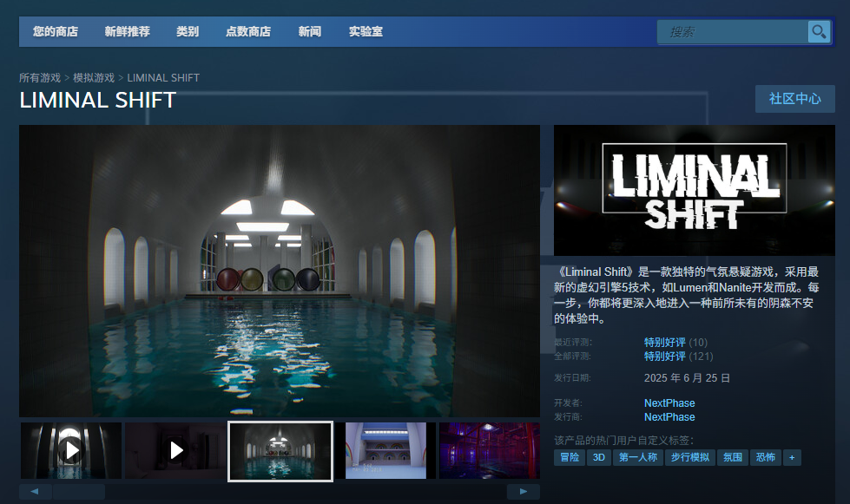This screenshot has height=504, width=850.
Task: Click the previous arrow under the thumbnails
Action: (33, 491)
